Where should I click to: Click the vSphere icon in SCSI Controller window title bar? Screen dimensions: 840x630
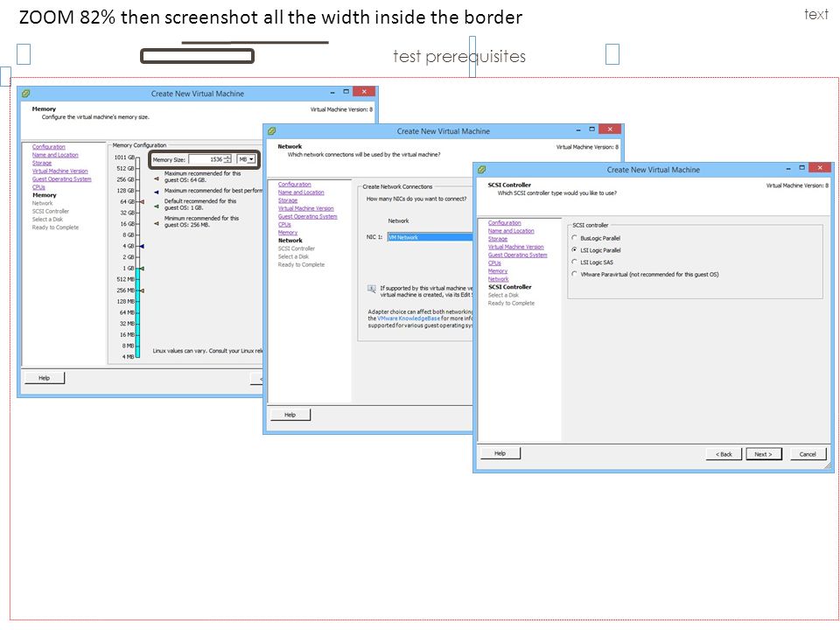click(x=481, y=169)
